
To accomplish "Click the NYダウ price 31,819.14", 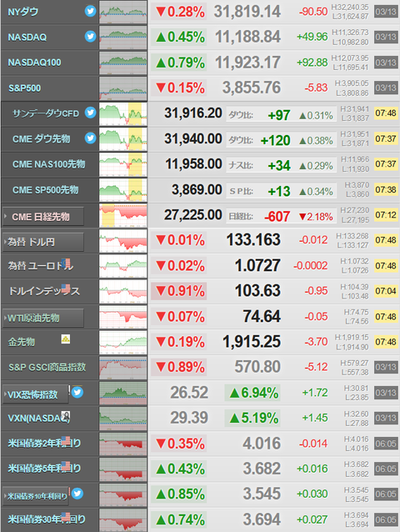I will [x=247, y=12].
